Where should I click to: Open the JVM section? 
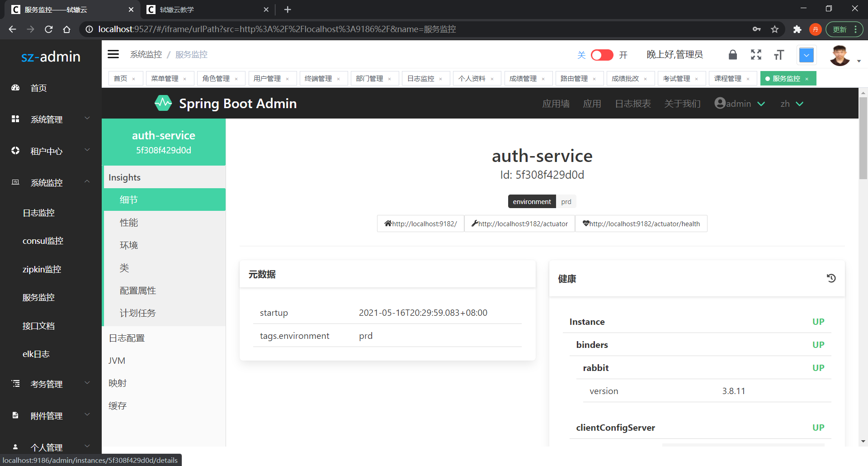[x=164, y=361]
